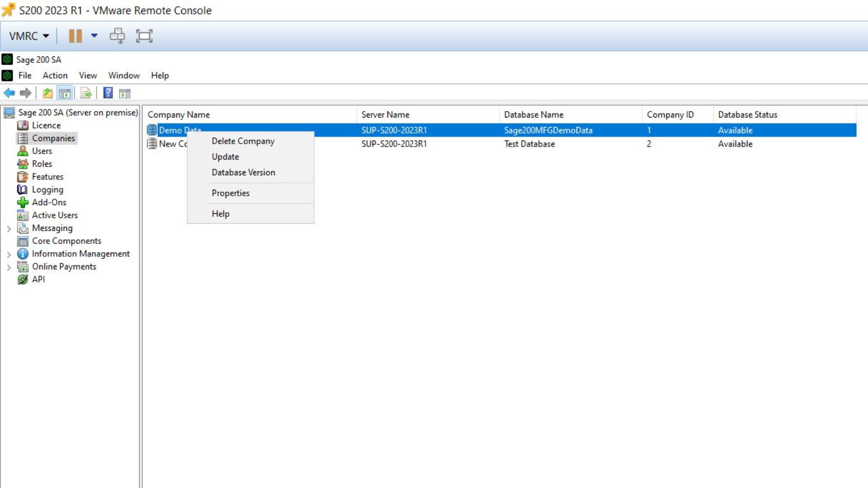Click the Users person icon
The image size is (868, 488).
click(23, 151)
